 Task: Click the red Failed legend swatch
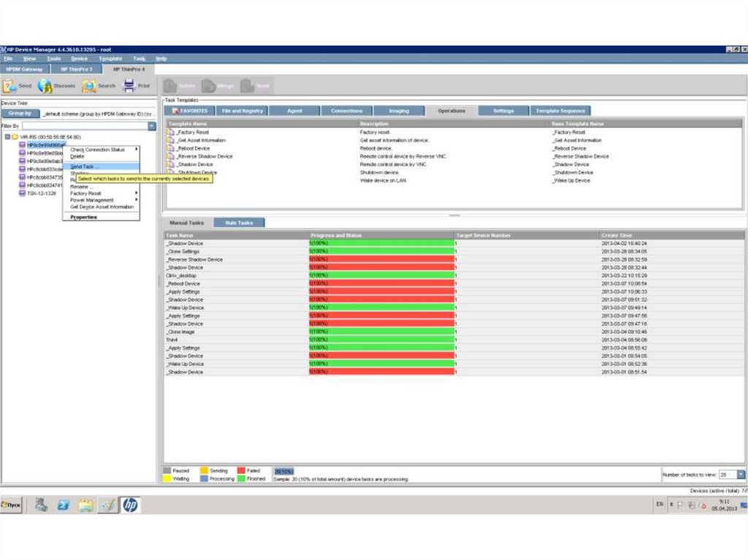tap(241, 471)
